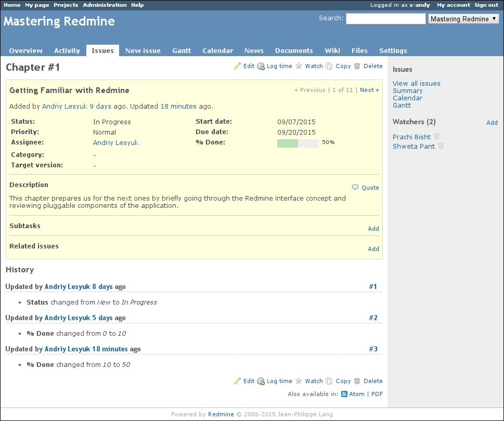
Task: Switch to the Activity tab
Action: 67,50
